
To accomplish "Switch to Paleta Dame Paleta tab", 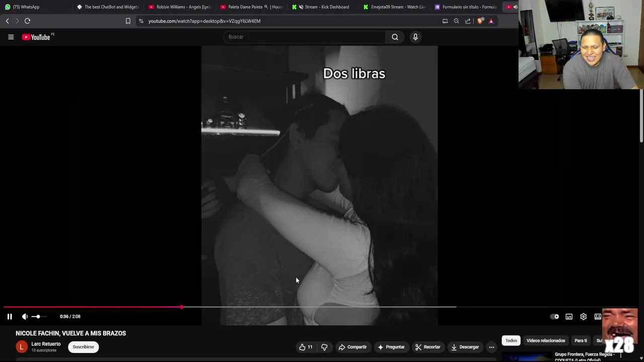I will coord(252,7).
